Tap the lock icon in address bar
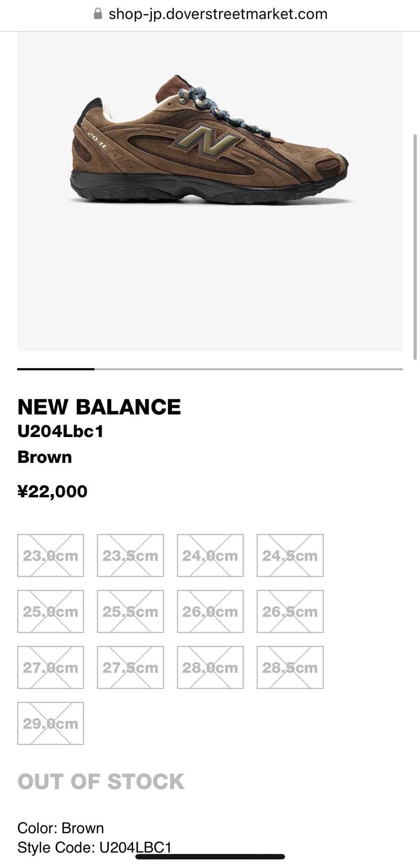 pyautogui.click(x=98, y=14)
